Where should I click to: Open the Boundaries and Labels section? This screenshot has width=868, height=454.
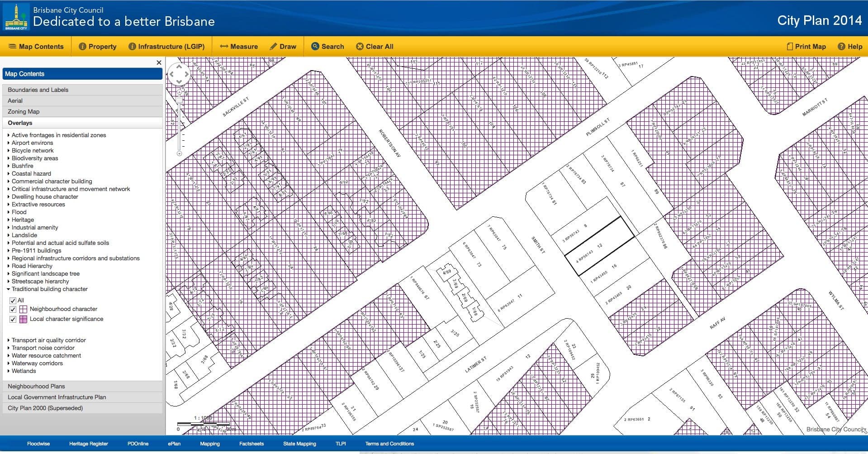(x=82, y=90)
